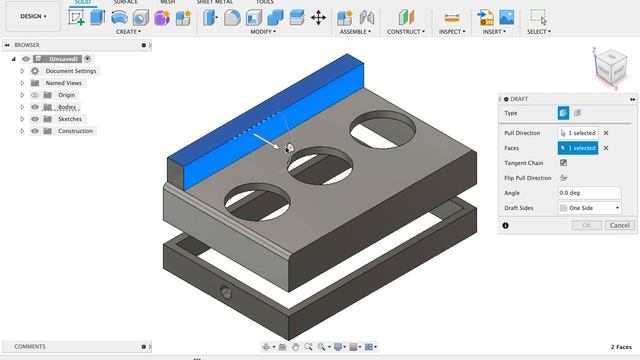Expand the Named Views tree node
Screen dimensions: 640x360
pos(22,83)
